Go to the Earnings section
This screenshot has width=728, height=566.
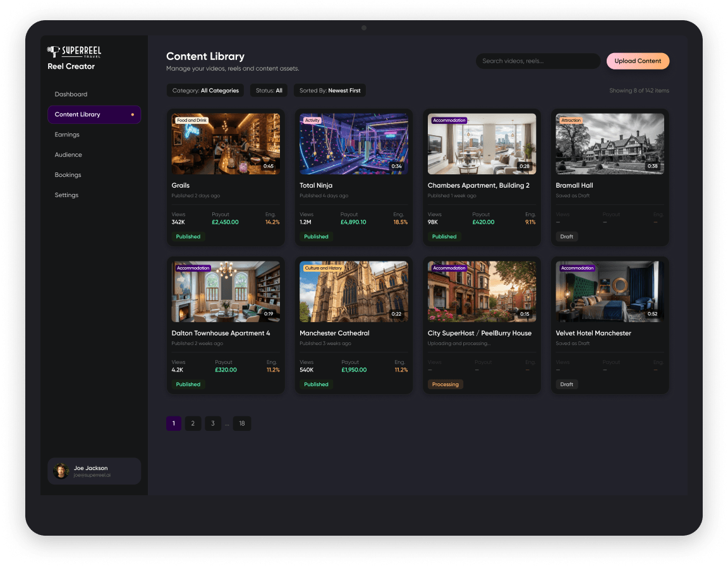[67, 135]
